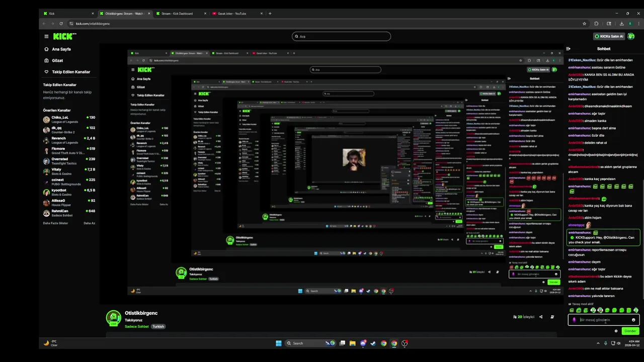Switch to Stream - Kick Dashboard tab

point(180,14)
